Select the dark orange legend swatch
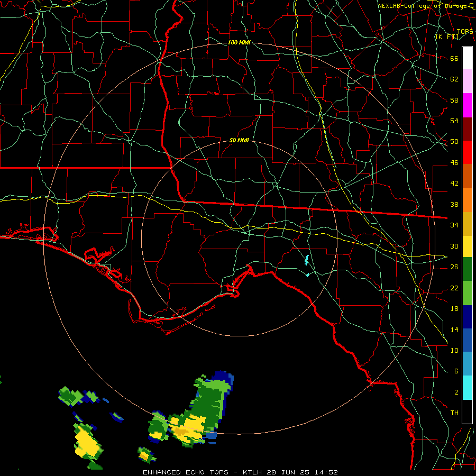 (467, 176)
